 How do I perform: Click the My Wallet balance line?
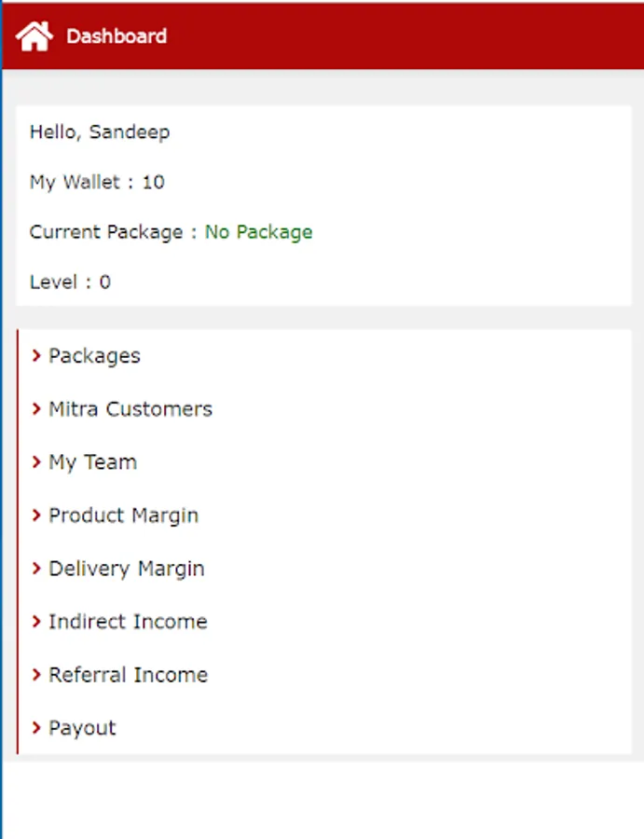(97, 182)
